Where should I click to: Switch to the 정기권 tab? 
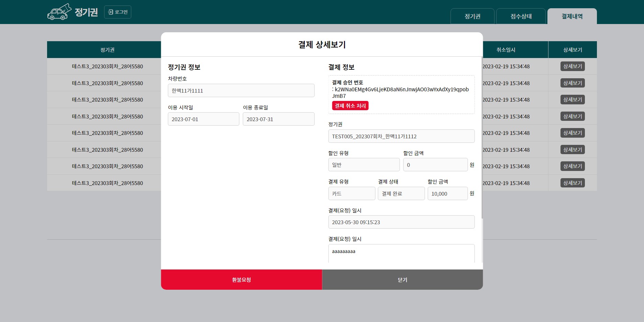(x=472, y=16)
